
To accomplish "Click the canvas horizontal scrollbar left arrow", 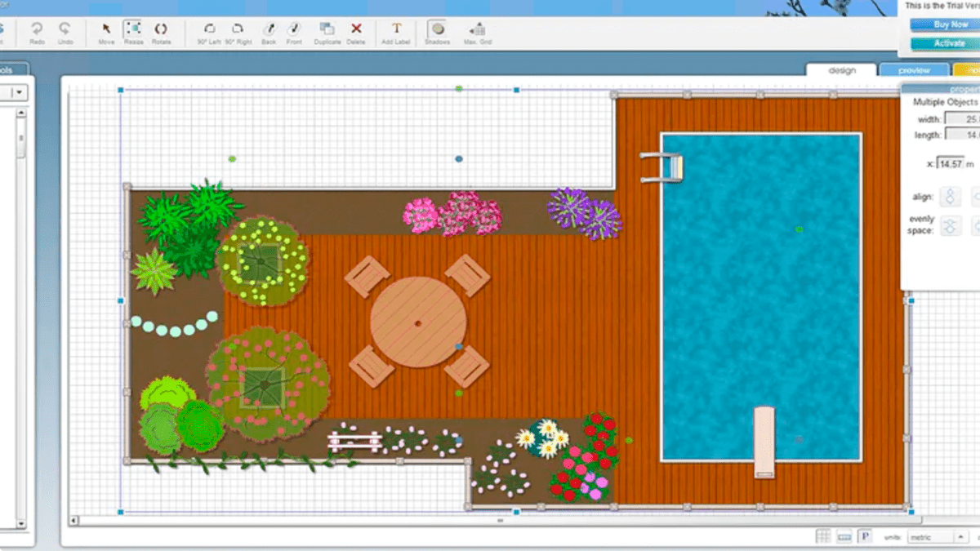I will 74,520.
